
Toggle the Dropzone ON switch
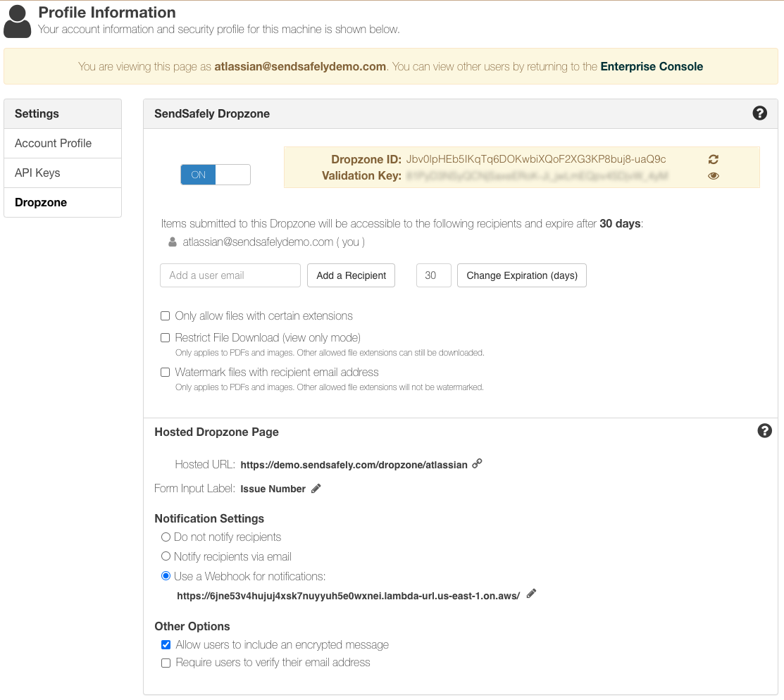pos(216,175)
